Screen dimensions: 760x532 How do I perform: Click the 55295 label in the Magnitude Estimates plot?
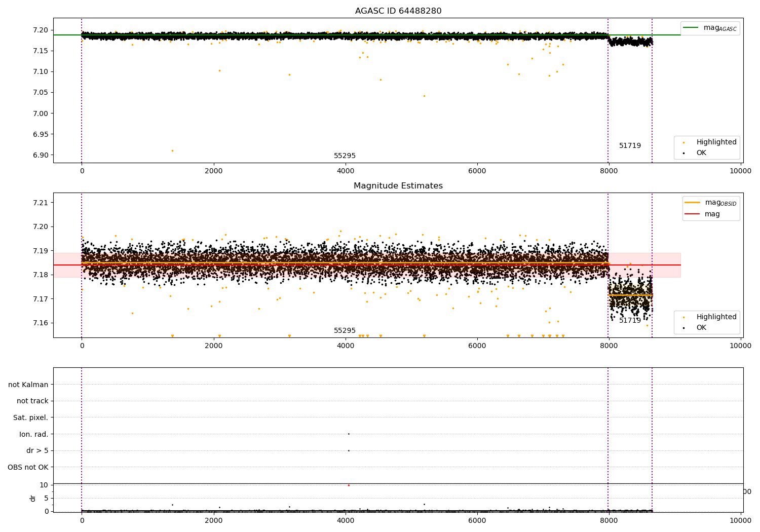pyautogui.click(x=345, y=331)
